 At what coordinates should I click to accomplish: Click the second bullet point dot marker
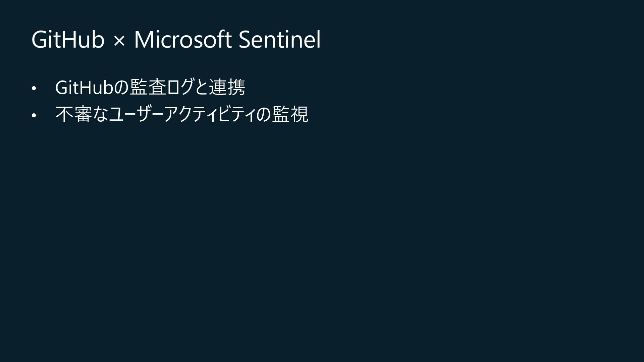pyautogui.click(x=34, y=116)
